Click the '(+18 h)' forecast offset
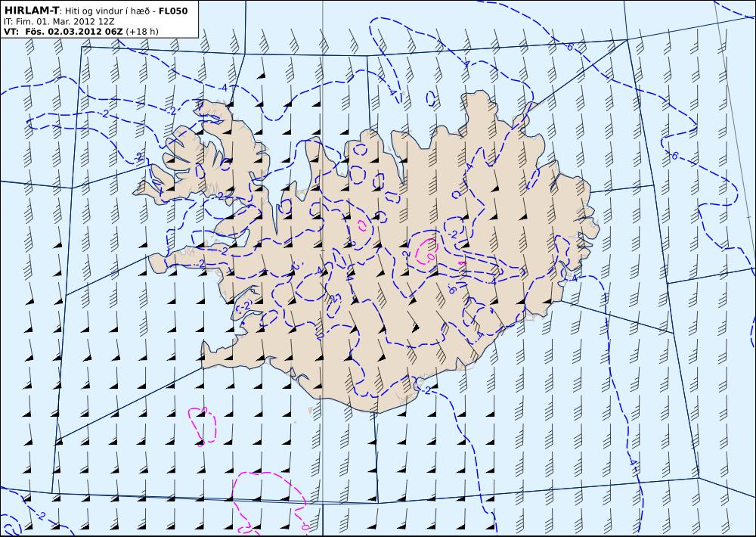Viewport: 756px width, 537px height. (142, 32)
